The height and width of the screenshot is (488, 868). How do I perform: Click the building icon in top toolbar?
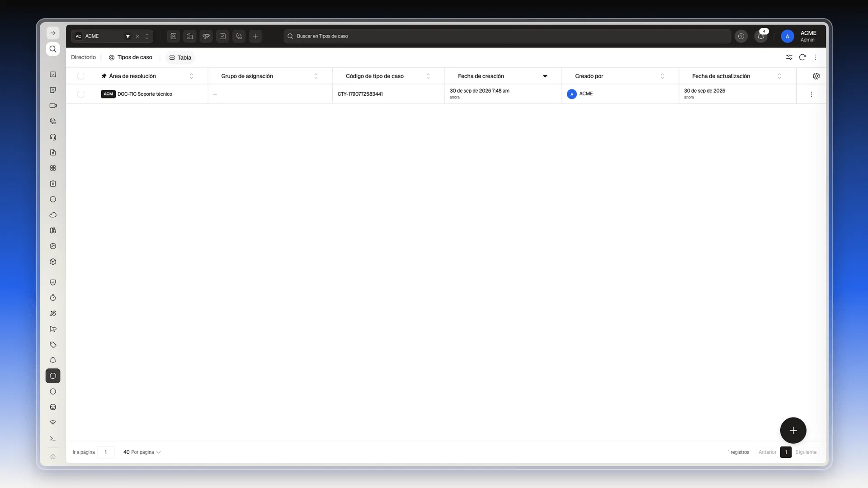point(190,36)
